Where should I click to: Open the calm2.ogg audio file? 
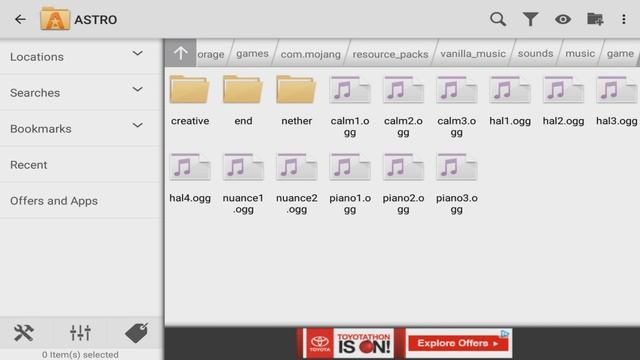pyautogui.click(x=403, y=106)
